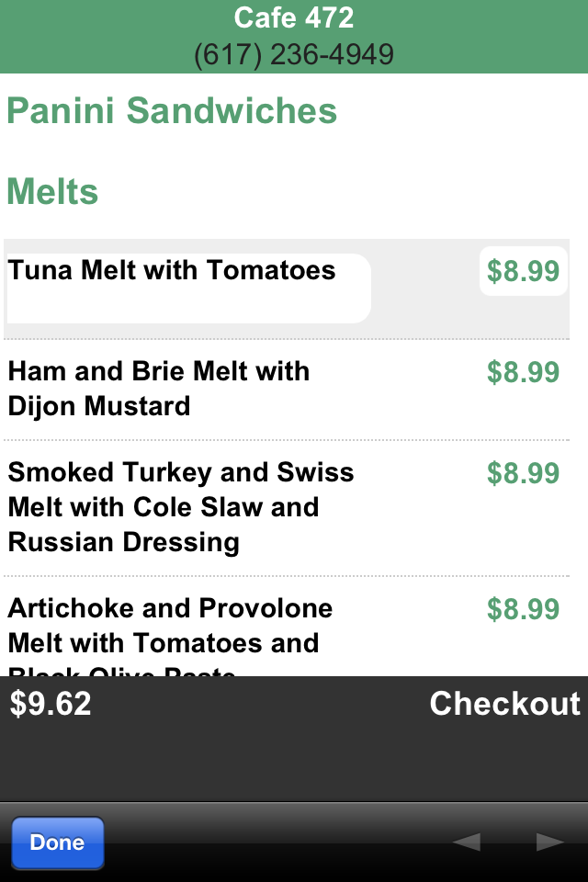Tap the $8.99 price beside Artichoke Melt

(x=524, y=608)
